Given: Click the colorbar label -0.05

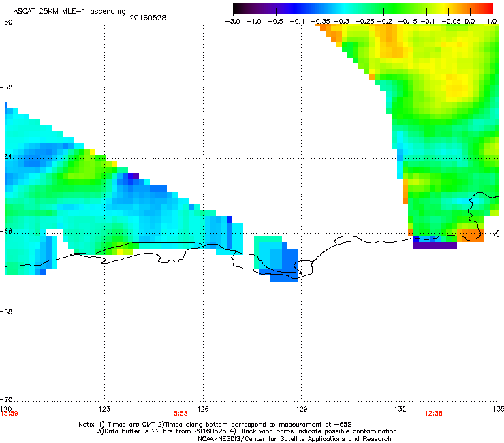Looking at the screenshot, I should pyautogui.click(x=452, y=22).
